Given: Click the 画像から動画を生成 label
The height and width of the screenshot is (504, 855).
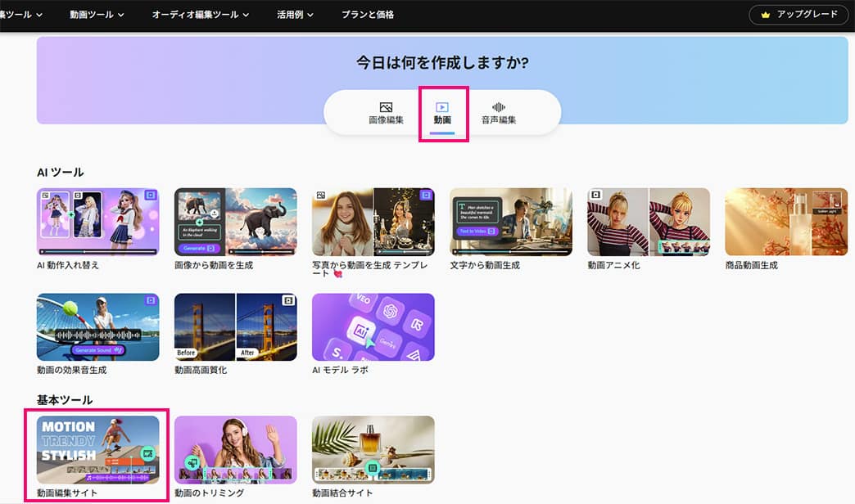Looking at the screenshot, I should (214, 265).
